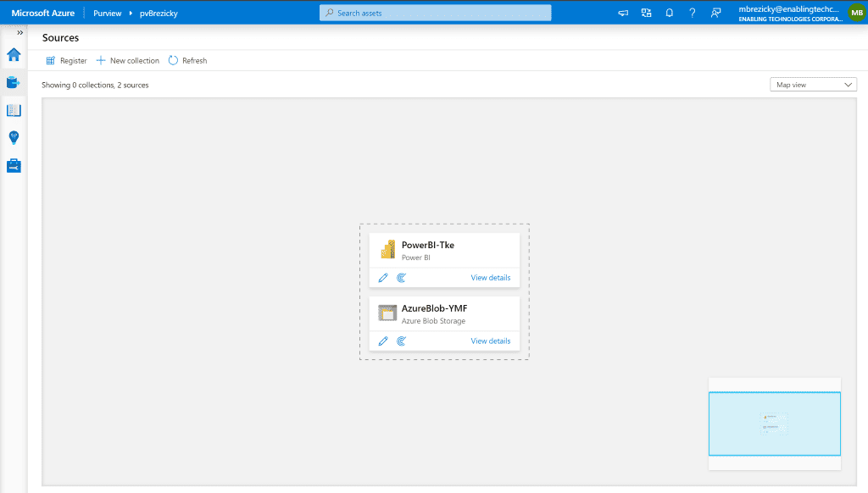Click the Azure Blob Storage source icon
868x493 pixels.
(x=387, y=313)
